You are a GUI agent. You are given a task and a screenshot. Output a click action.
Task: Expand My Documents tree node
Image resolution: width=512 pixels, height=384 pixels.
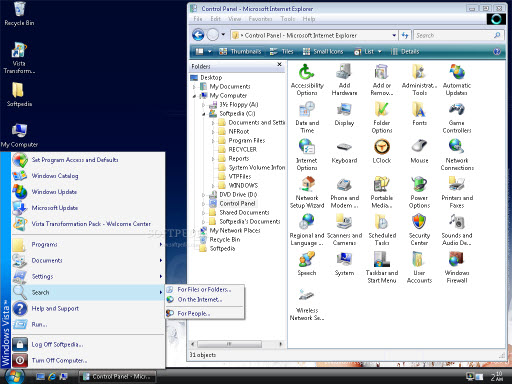click(x=194, y=87)
